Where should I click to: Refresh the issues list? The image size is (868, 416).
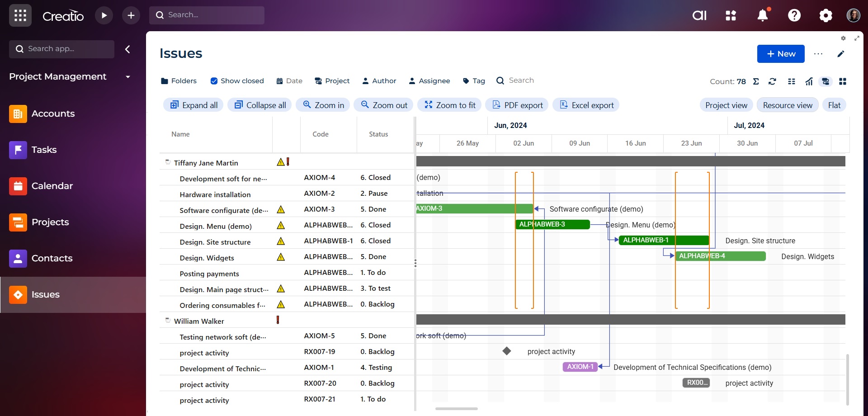(772, 81)
